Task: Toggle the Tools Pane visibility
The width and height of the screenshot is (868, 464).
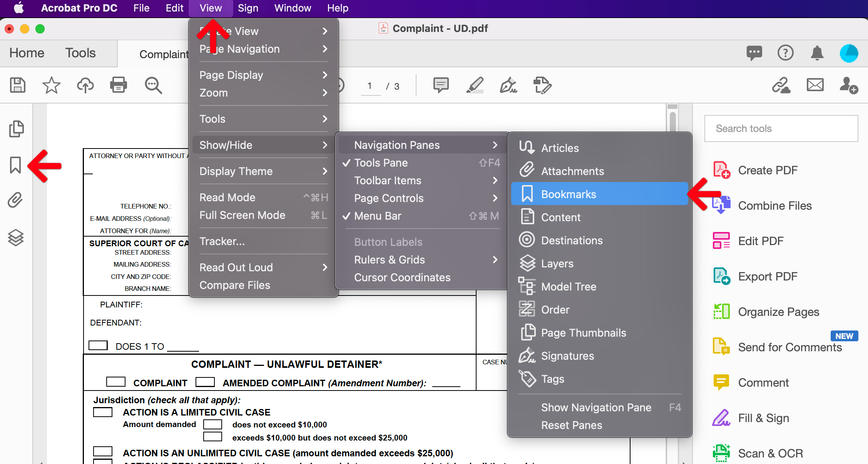Action: pos(382,163)
